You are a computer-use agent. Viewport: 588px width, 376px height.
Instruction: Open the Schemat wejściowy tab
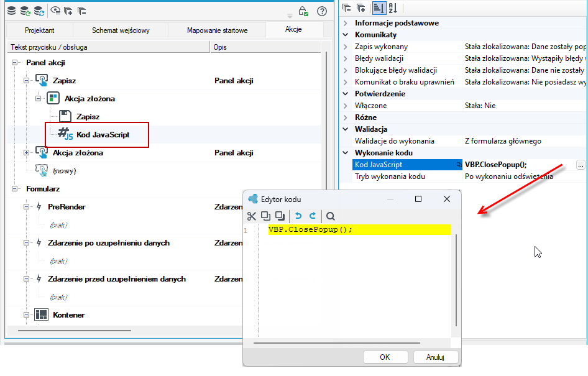tap(121, 30)
